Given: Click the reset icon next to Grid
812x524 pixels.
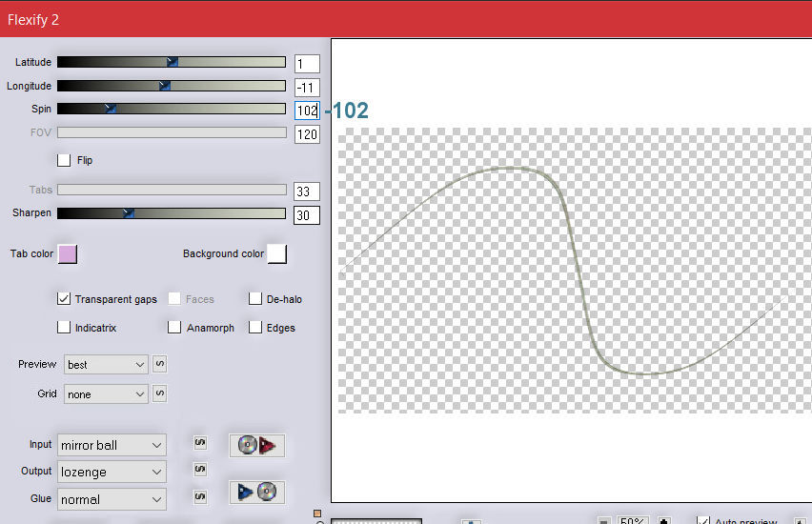Looking at the screenshot, I should [160, 393].
